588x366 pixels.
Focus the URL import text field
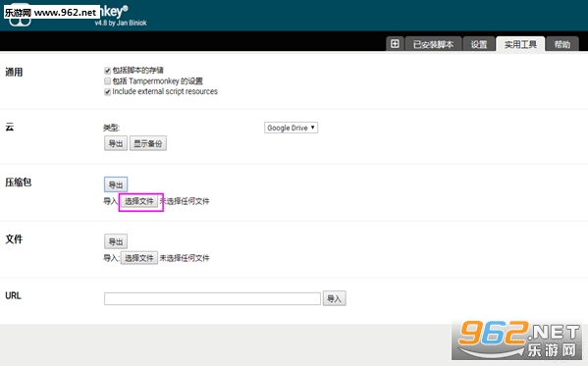212,299
